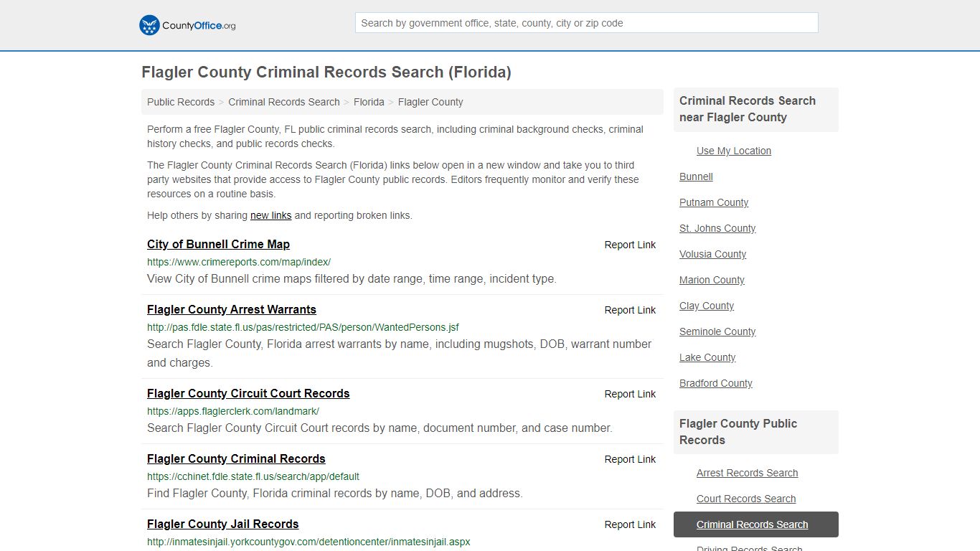This screenshot has height=551, width=980.
Task: Open Seminole County nearby search
Action: tap(717, 331)
